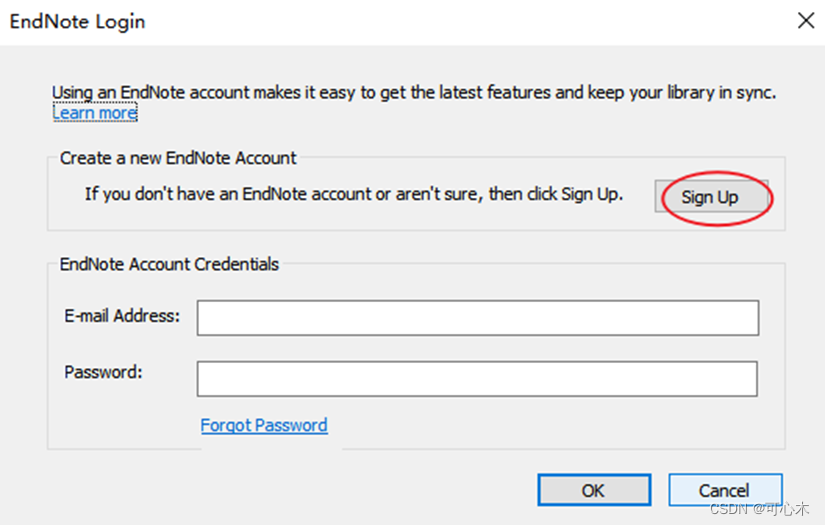Click the X icon at the title bar corner
The height and width of the screenshot is (525, 825).
[x=806, y=21]
